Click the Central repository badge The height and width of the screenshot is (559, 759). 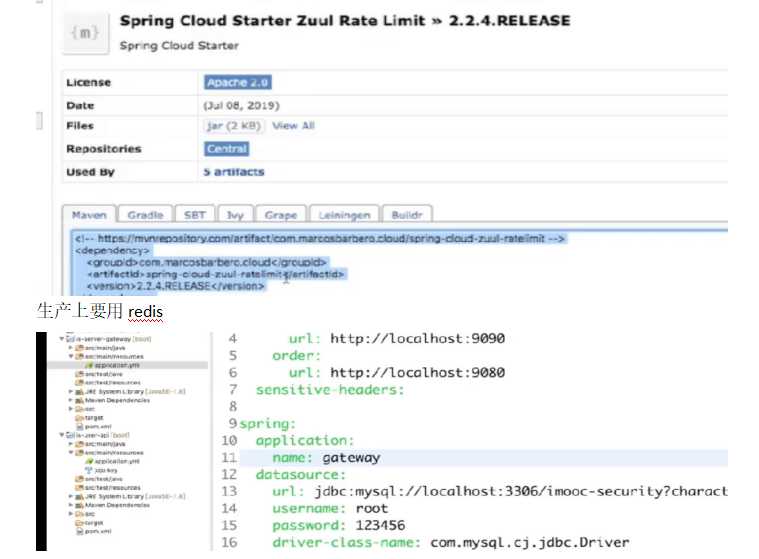[x=227, y=149]
